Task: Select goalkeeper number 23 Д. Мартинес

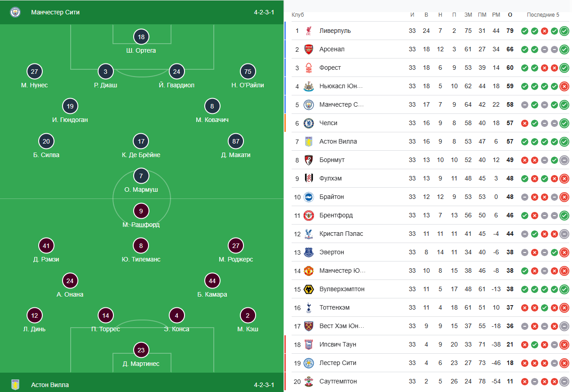Action: pos(141,350)
